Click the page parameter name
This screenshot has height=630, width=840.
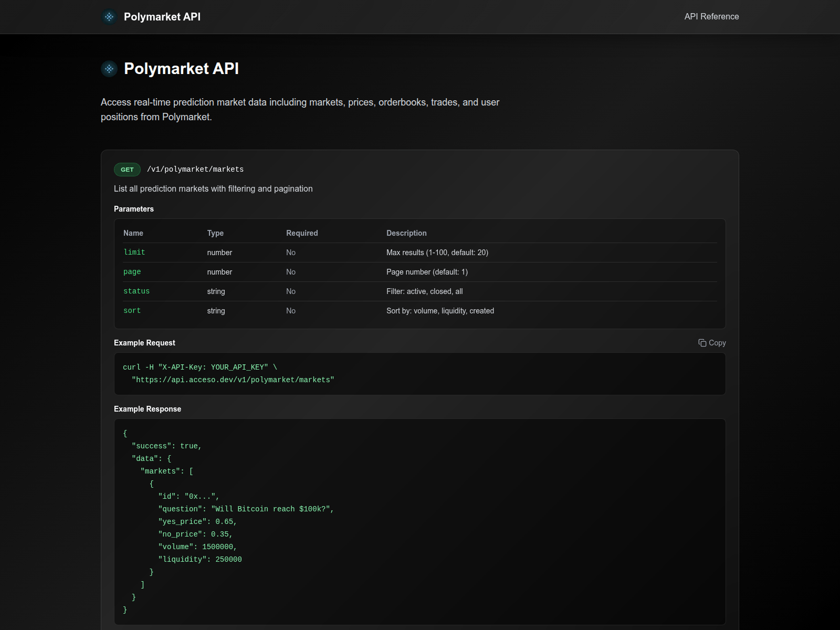132,272
